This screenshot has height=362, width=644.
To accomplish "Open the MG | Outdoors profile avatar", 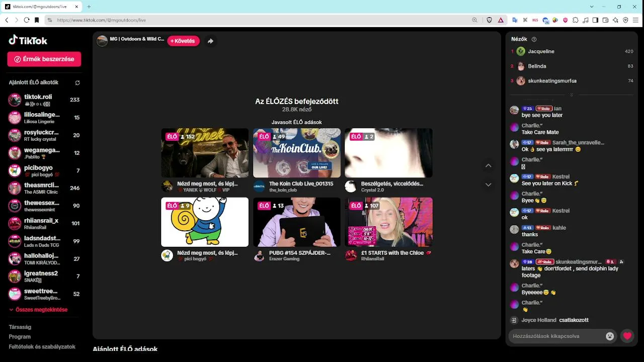I will coord(102,41).
